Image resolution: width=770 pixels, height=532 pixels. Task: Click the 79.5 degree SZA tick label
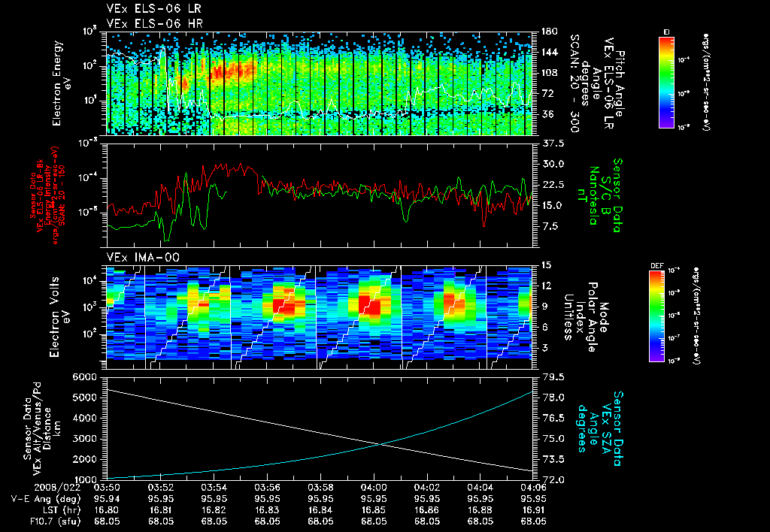[x=553, y=377]
